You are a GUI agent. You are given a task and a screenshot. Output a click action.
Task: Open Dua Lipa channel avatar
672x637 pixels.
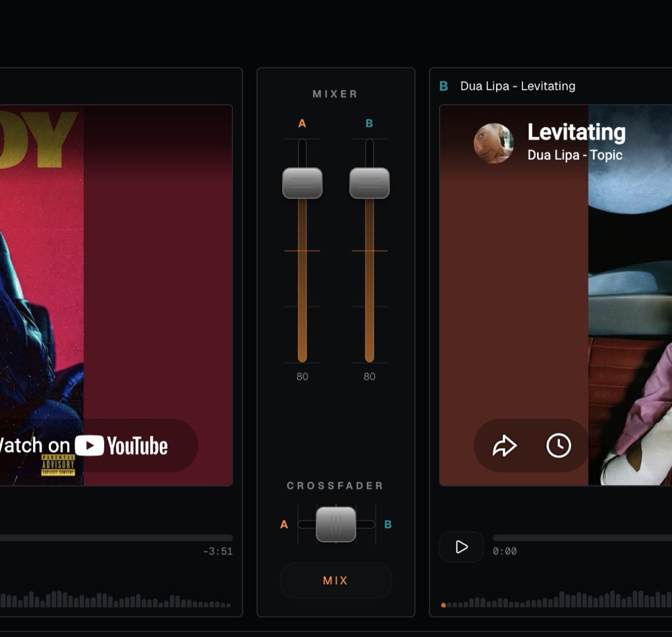(x=493, y=144)
